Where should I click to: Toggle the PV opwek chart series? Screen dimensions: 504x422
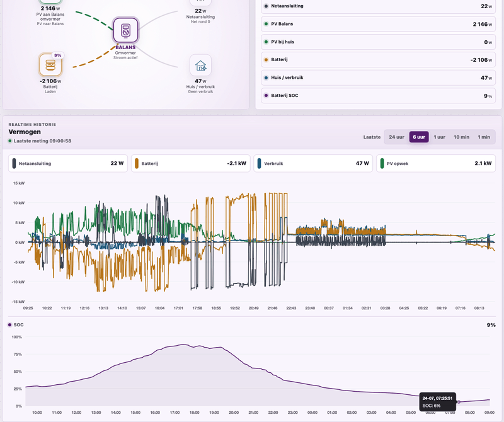pos(436,163)
